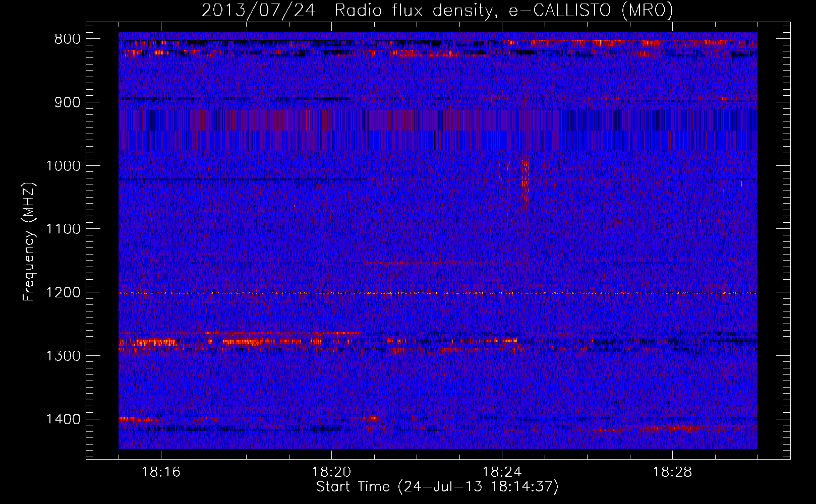Click the 1200 frequency tick label
This screenshot has width=816, height=504.
tap(63, 293)
